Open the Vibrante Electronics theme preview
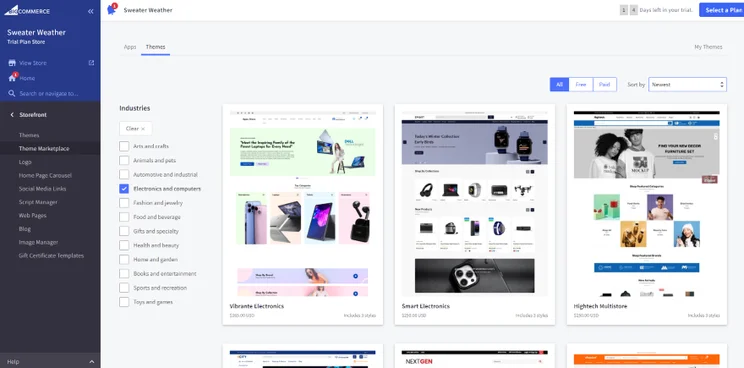744x368 pixels. click(303, 203)
